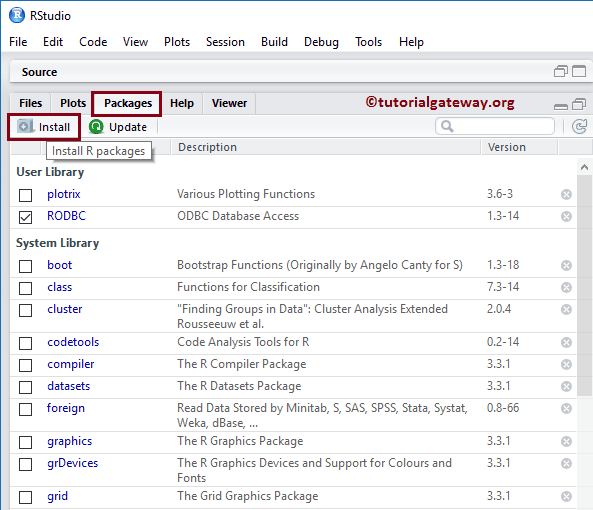Open the Tools menu
Viewport: 593px width, 510px height.
click(x=368, y=42)
